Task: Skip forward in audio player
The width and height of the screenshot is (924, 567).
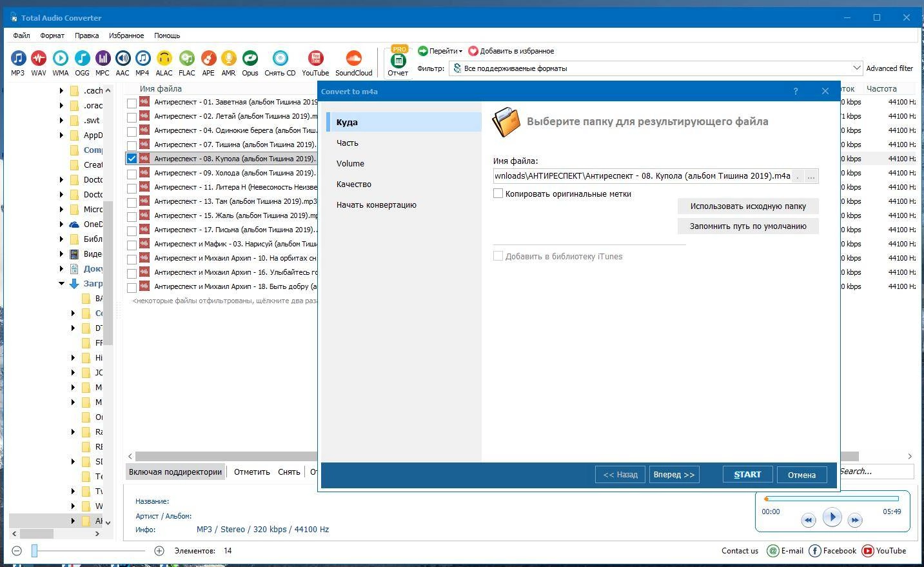Action: pyautogui.click(x=855, y=520)
